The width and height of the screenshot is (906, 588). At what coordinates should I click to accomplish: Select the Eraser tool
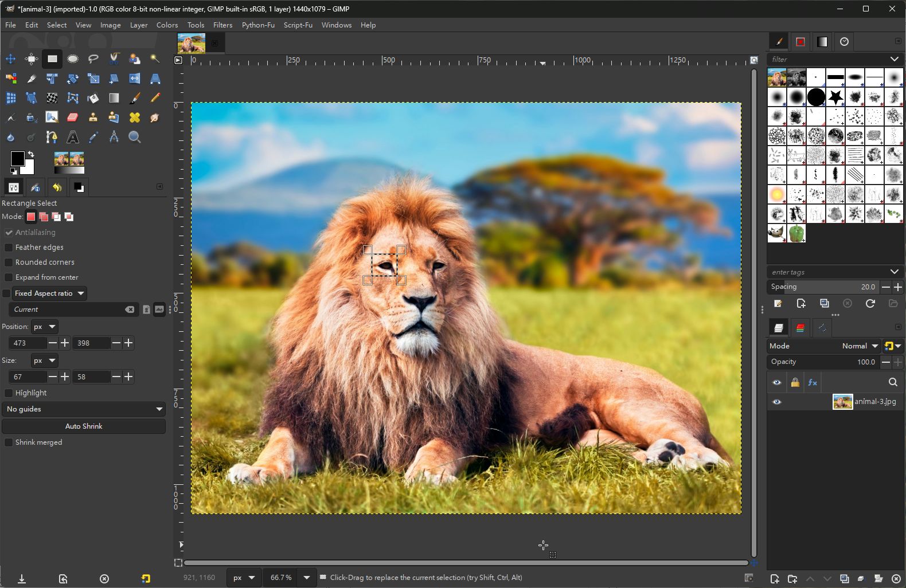click(x=73, y=117)
